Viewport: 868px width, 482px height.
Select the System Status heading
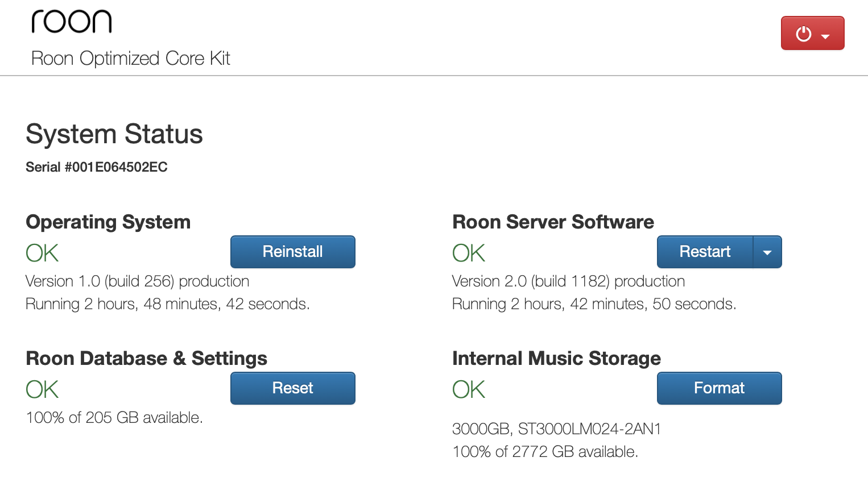click(x=114, y=134)
